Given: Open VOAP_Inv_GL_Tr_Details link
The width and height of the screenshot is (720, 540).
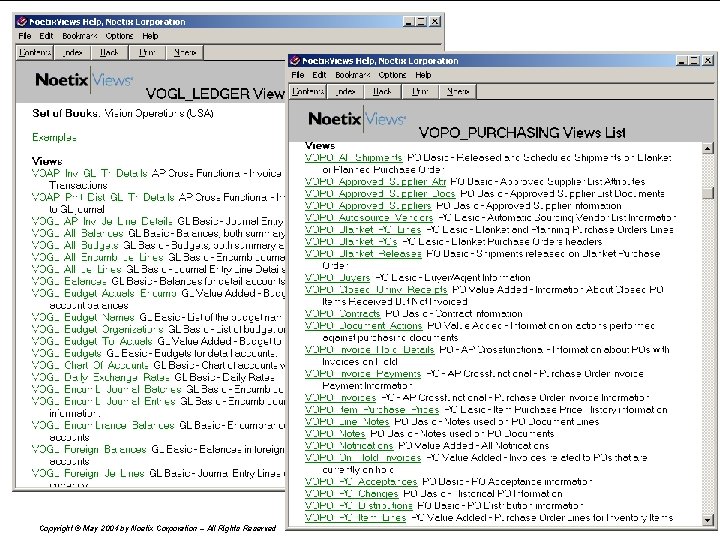Looking at the screenshot, I should coord(90,173).
